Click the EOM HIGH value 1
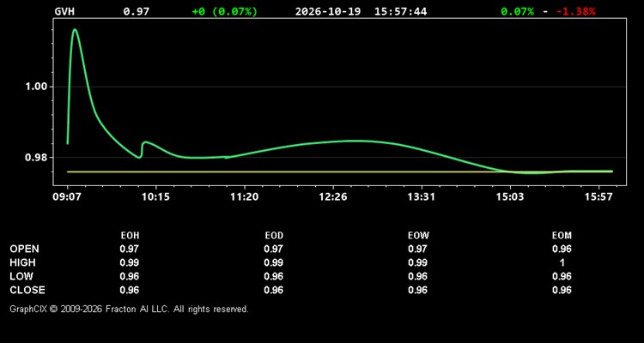 pyautogui.click(x=562, y=262)
